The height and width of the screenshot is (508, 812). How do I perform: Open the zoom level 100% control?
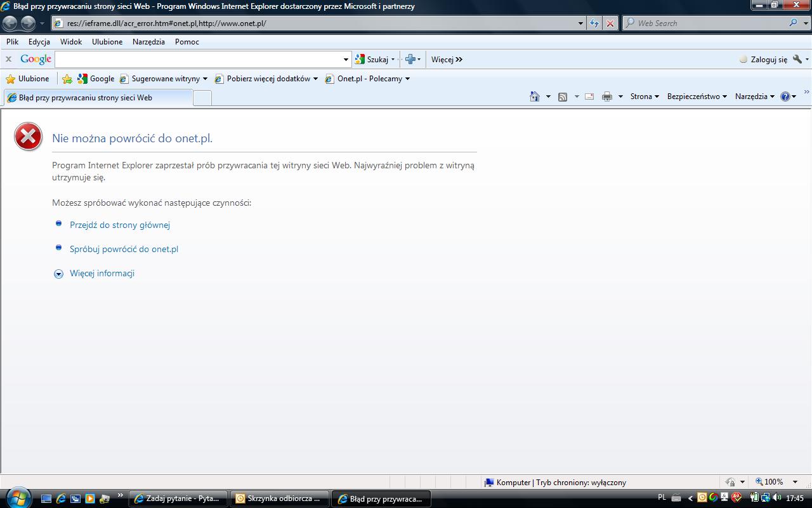pyautogui.click(x=776, y=482)
